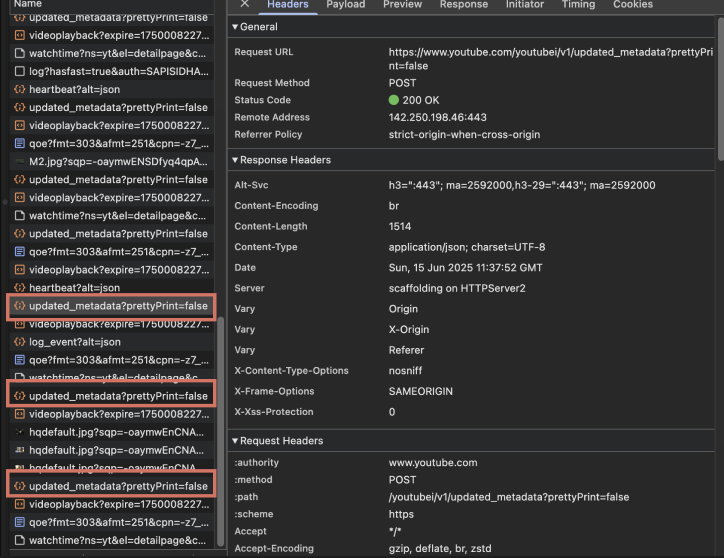This screenshot has height=558, width=724.
Task: Switch to the Response tab
Action: tap(464, 5)
